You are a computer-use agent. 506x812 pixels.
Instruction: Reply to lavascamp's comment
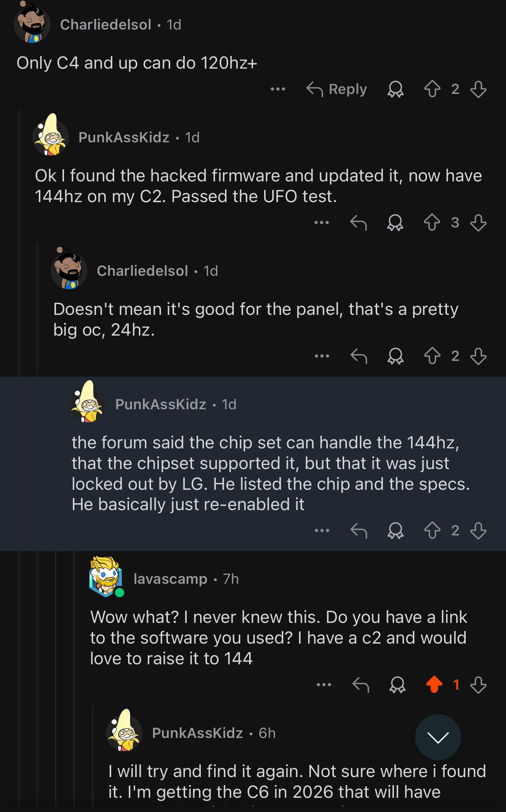click(360, 685)
